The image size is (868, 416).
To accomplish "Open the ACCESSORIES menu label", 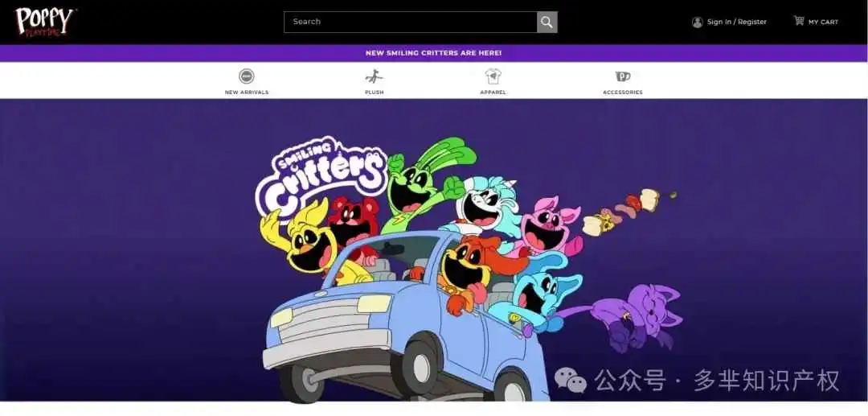I will tap(623, 93).
